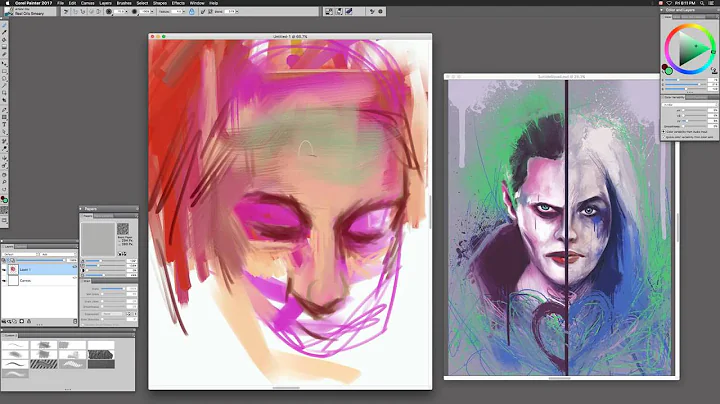Screen dimensions: 720x404
Task: Toggle ignore color variability from color sets checkbox
Action: click(x=664, y=137)
